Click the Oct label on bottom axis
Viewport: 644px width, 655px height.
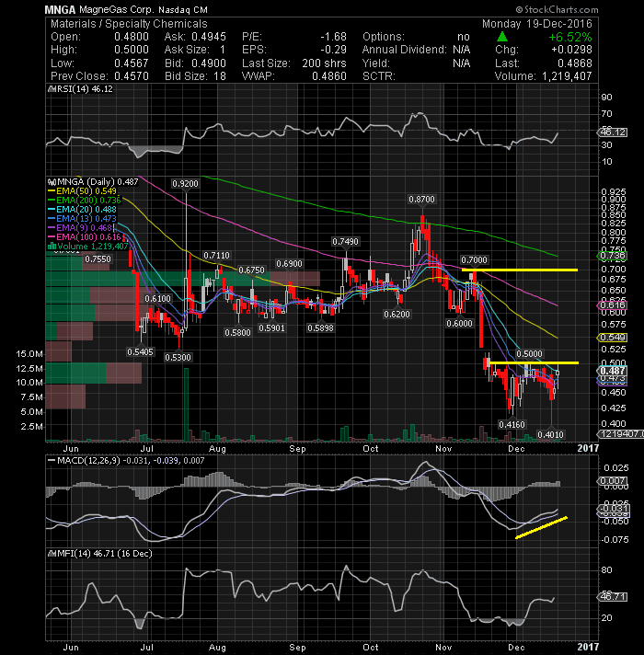point(371,647)
